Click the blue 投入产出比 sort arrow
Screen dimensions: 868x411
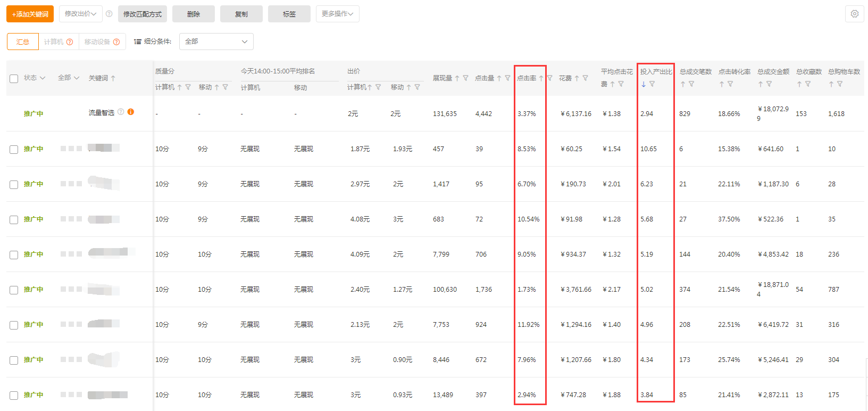(644, 84)
